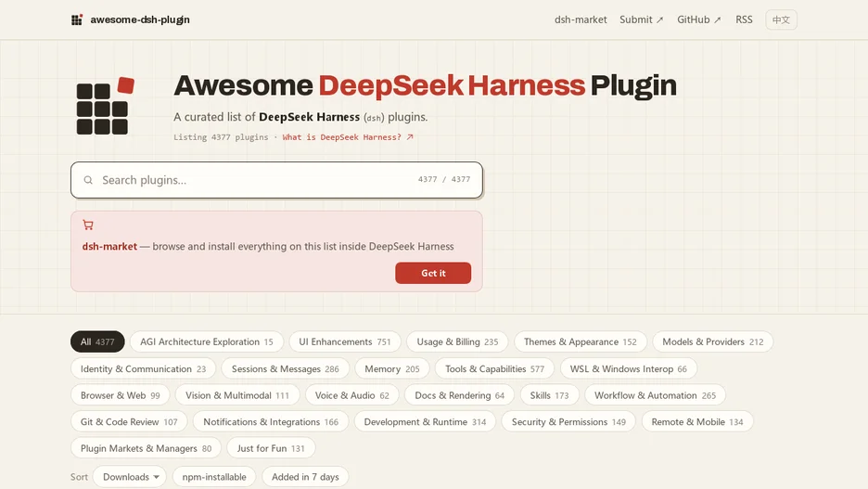The height and width of the screenshot is (489, 868).
Task: Filter by Vision & Multimodal category
Action: (236, 395)
